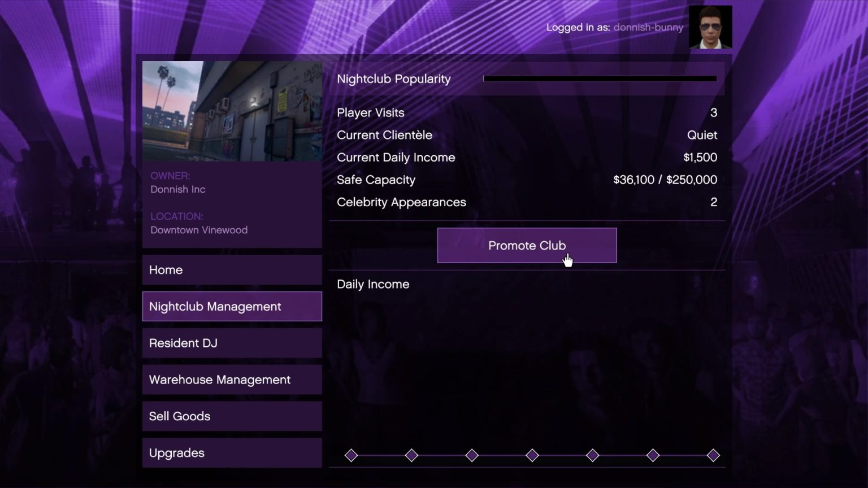868x488 pixels.
Task: Click the Nightclub Popularity progress bar
Action: (601, 79)
